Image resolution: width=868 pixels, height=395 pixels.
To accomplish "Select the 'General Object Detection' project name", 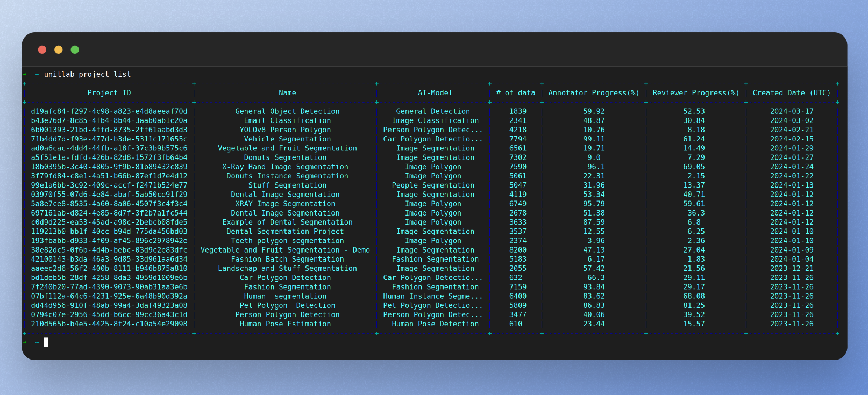I will [287, 112].
